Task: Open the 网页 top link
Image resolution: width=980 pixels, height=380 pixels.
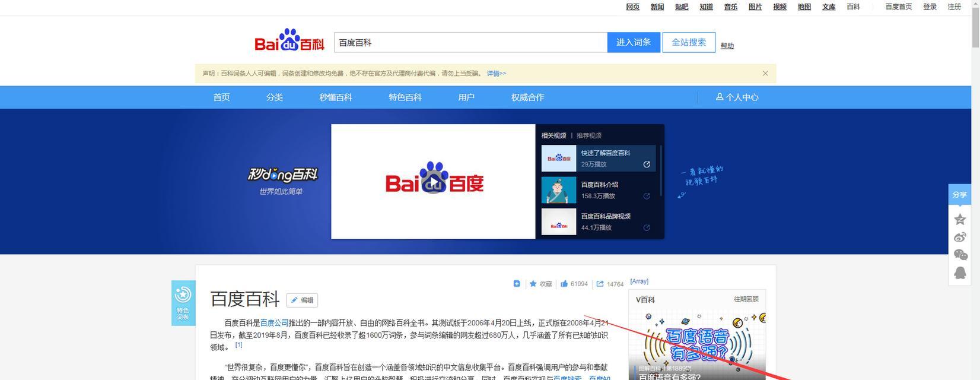Action: 633,7
